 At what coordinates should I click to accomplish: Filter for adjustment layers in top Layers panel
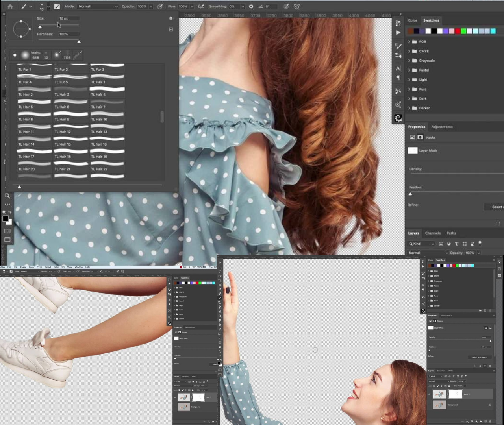pos(449,244)
